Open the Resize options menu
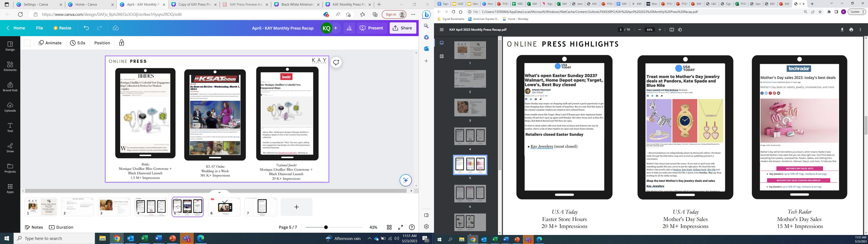 [63, 28]
